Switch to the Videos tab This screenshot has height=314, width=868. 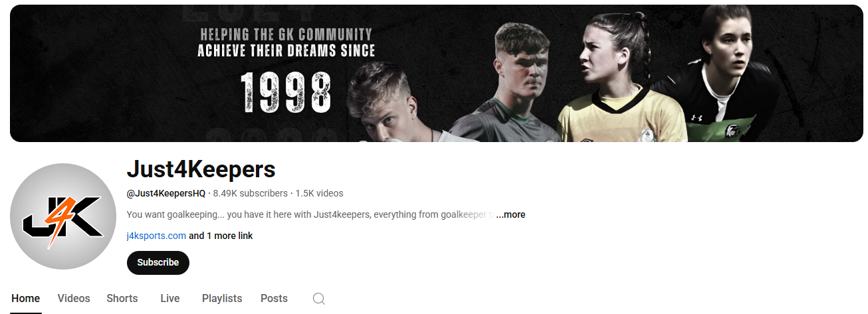click(74, 299)
